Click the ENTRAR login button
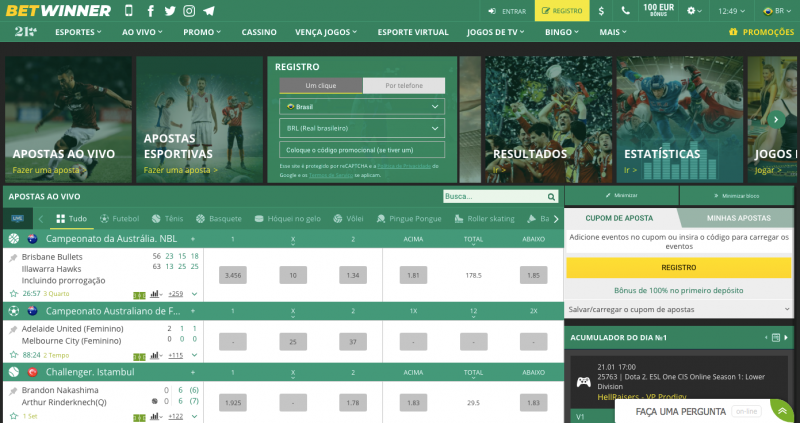The width and height of the screenshot is (800, 423). point(507,11)
